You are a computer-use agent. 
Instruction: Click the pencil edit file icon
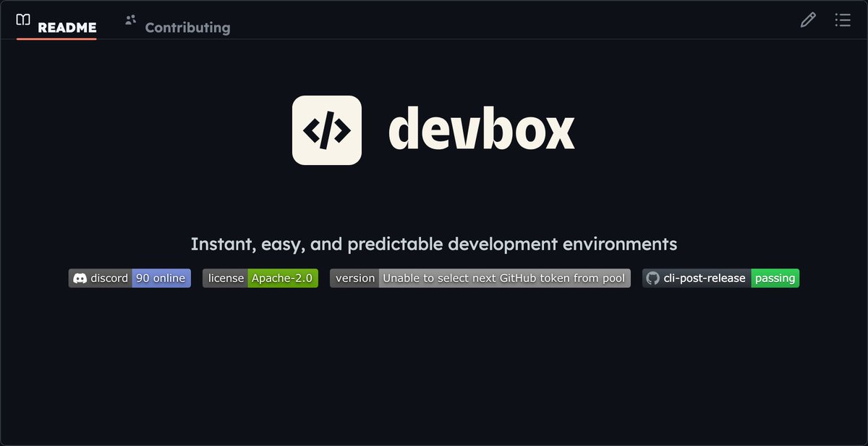808,20
